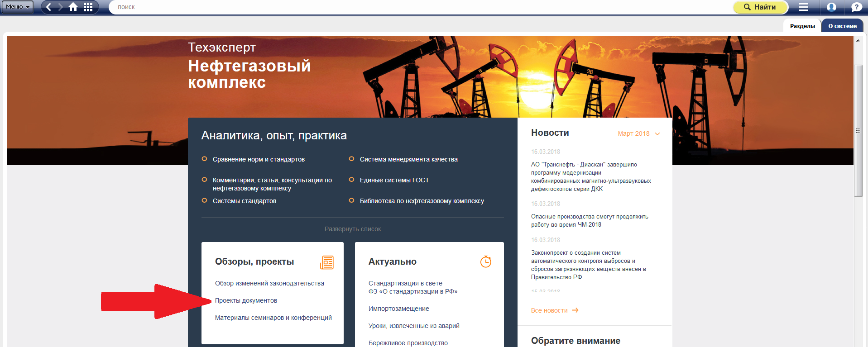The image size is (868, 347).
Task: Click the home icon in the toolbar
Action: tap(73, 7)
